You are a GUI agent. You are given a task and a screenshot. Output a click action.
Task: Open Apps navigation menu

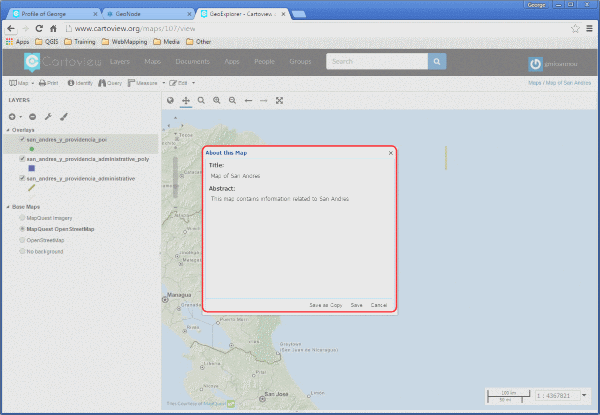232,62
